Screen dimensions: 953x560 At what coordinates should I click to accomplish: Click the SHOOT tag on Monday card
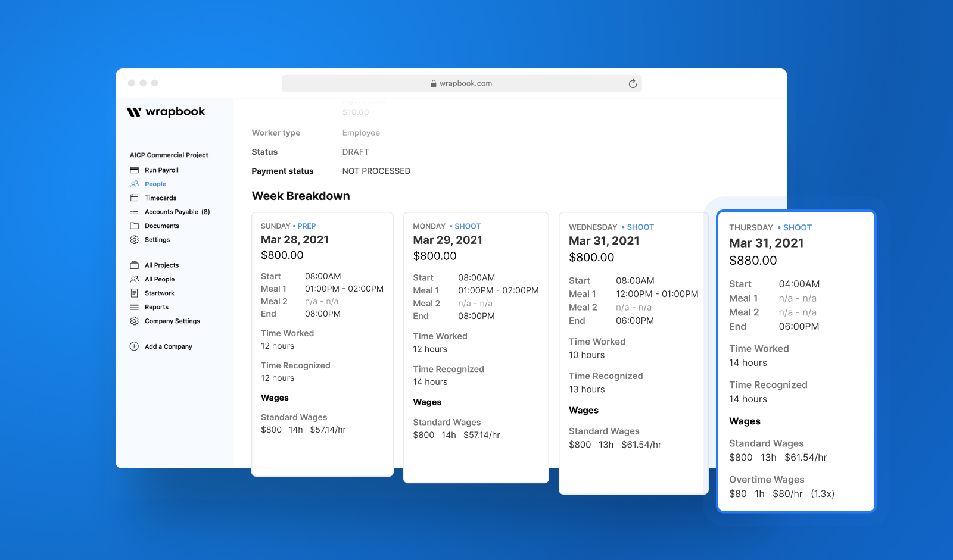click(468, 226)
